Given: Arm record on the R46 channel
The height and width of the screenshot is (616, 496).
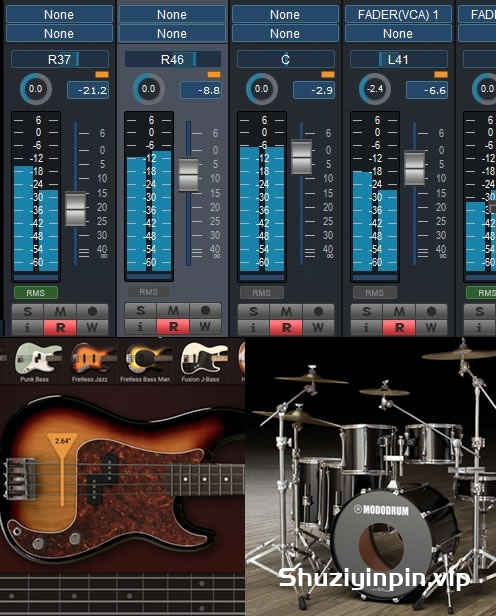Looking at the screenshot, I should [205, 310].
